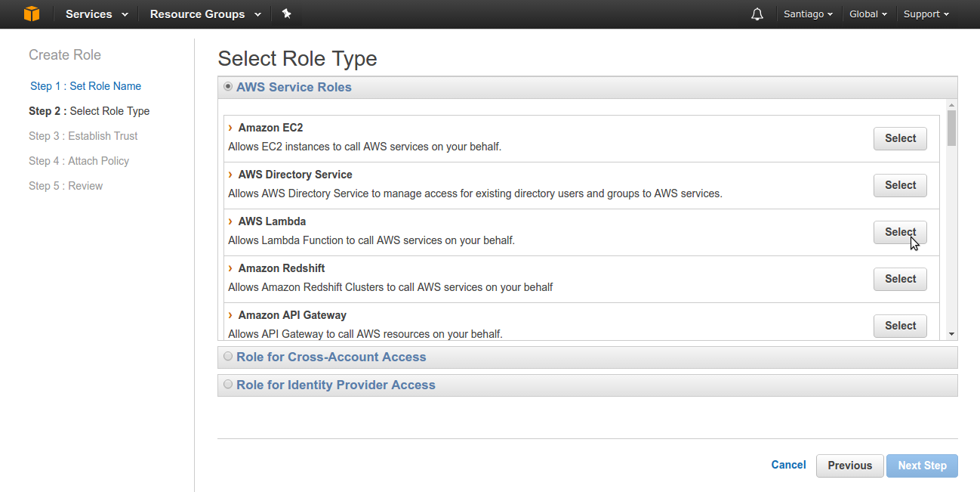Screen dimensions: 980x492
Task: Click the Create Role sidebar heading
Action: (x=65, y=55)
